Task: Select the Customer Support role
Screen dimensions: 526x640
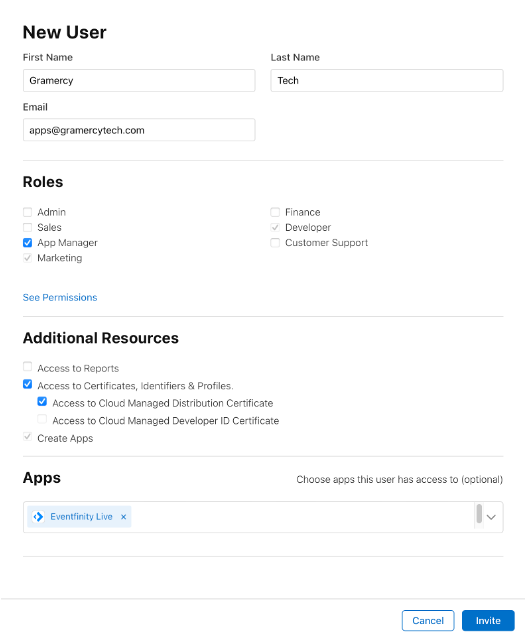Action: coord(275,243)
